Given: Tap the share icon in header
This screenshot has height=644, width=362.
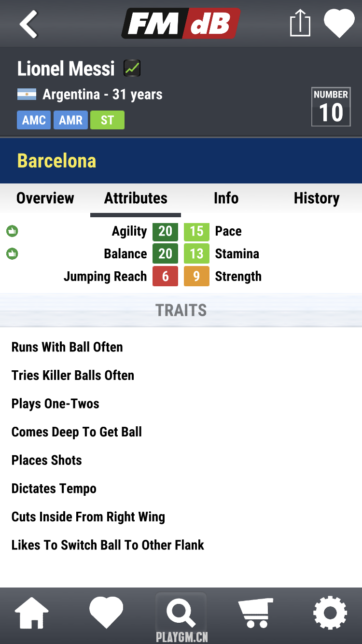Looking at the screenshot, I should pyautogui.click(x=300, y=24).
